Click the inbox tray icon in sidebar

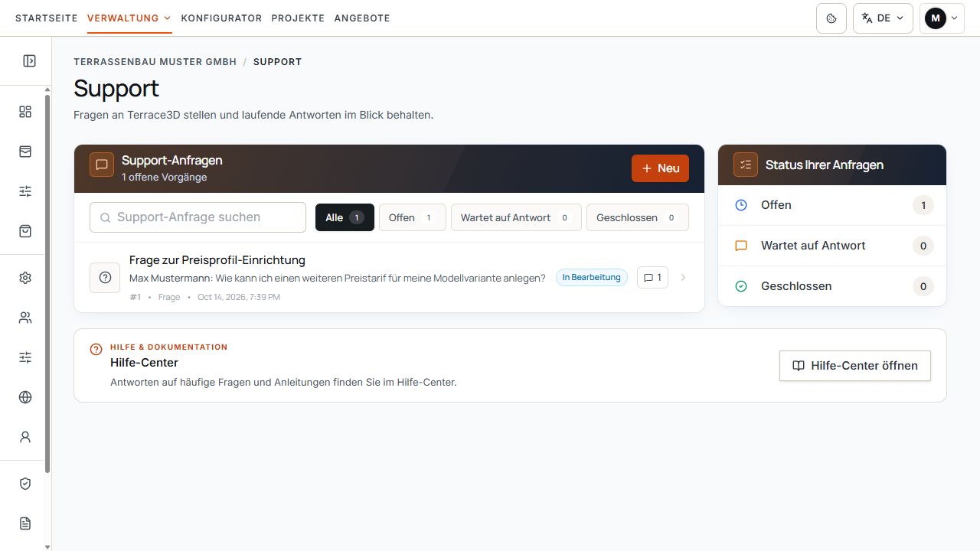click(x=25, y=152)
